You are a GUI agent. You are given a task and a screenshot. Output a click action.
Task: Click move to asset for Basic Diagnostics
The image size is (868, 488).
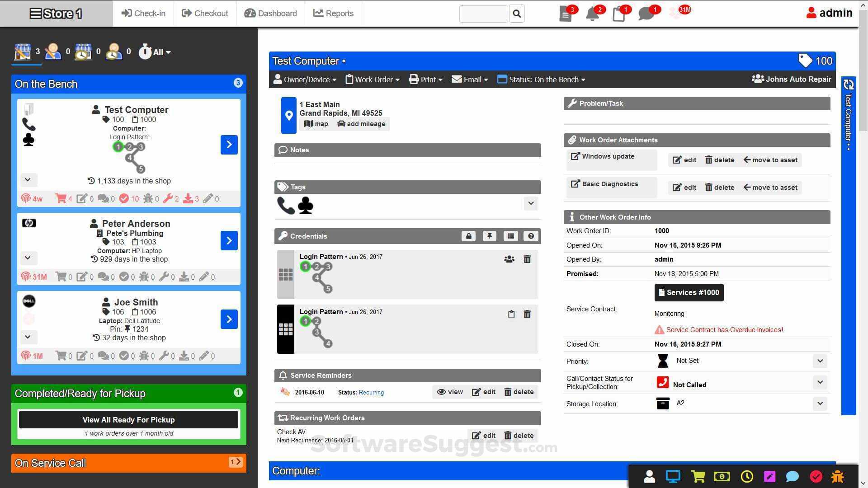point(770,187)
